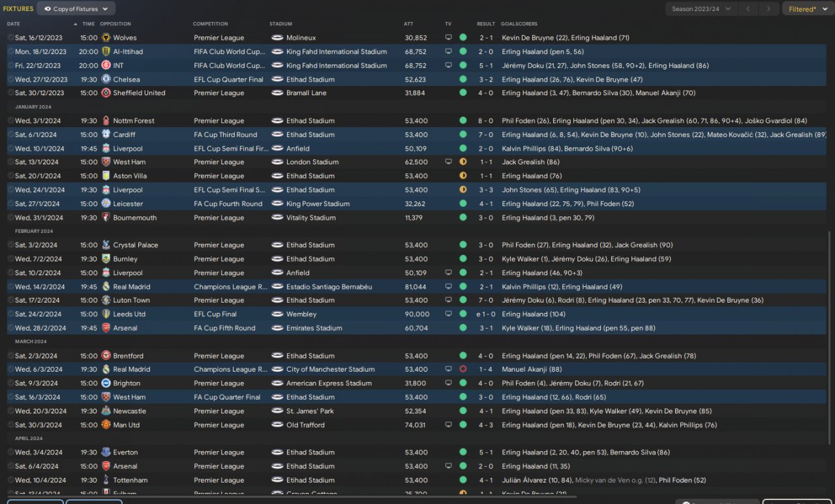Click the '74,031' attendance figure
Screen dimensions: 835x504
coord(416,425)
